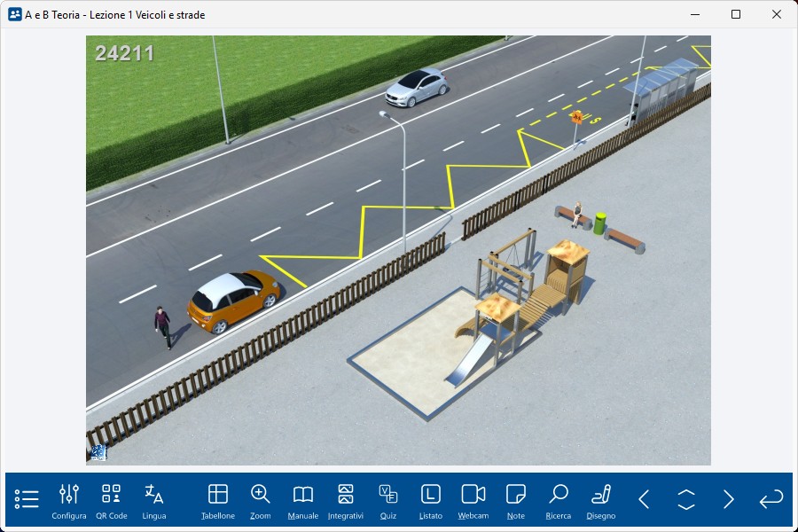This screenshot has height=532, width=798.
Task: Click the small QR thumbnail in image corner
Action: tap(98, 453)
